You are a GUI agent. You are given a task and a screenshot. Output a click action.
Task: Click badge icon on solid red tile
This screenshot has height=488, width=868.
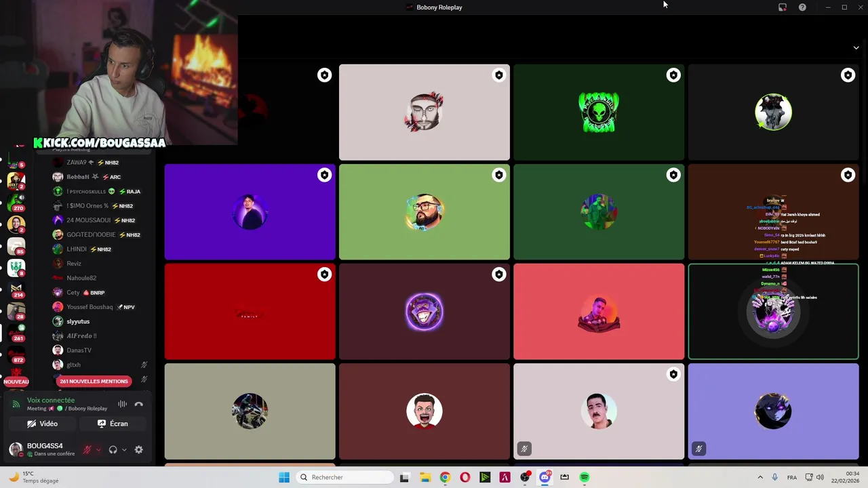click(324, 274)
